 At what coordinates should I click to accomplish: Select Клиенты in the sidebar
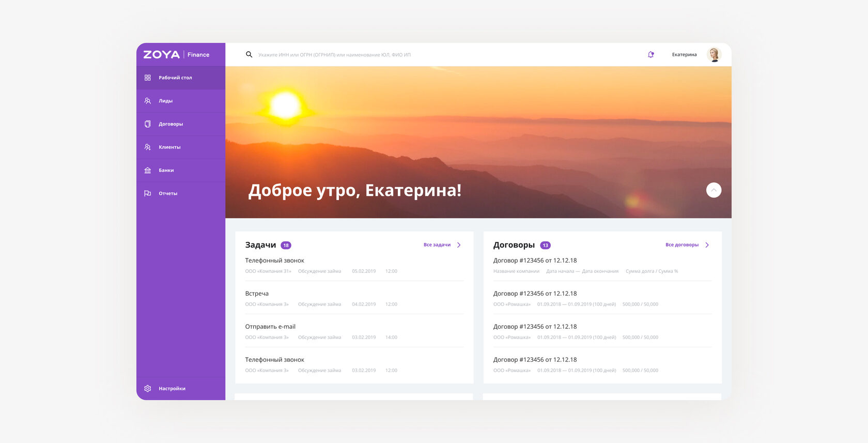(181, 147)
